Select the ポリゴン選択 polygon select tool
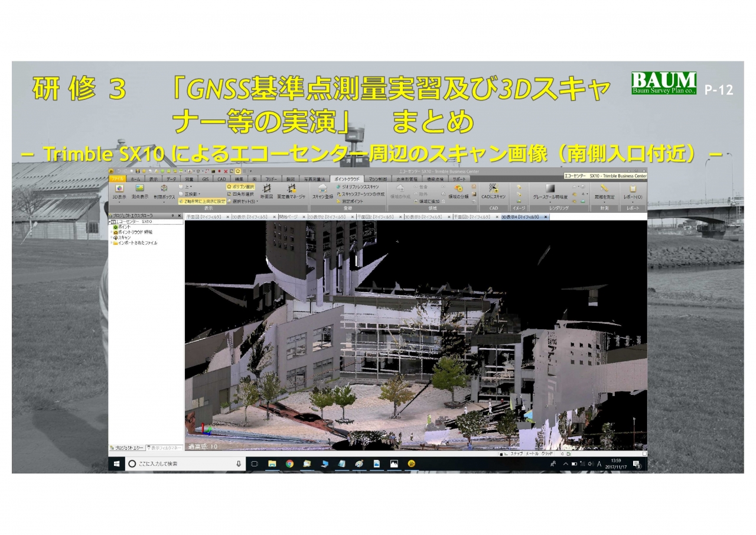Screen dimensions: 756x535 [x=241, y=186]
